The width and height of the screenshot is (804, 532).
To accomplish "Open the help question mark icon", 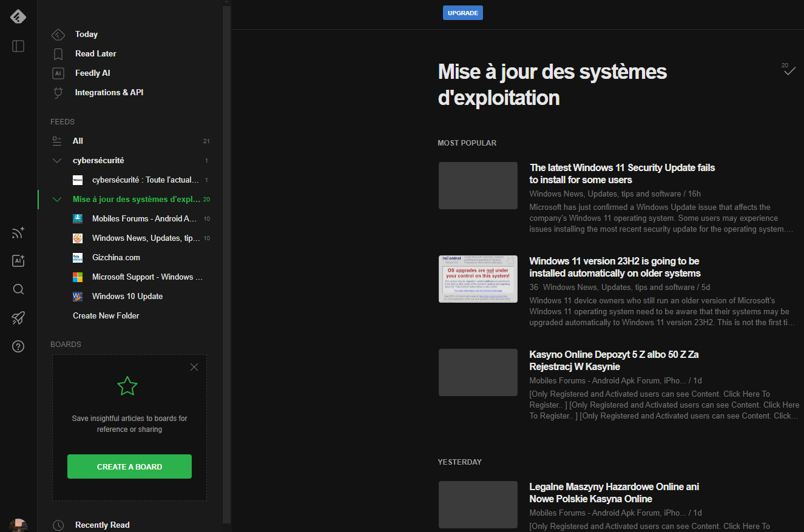I will pos(18,346).
